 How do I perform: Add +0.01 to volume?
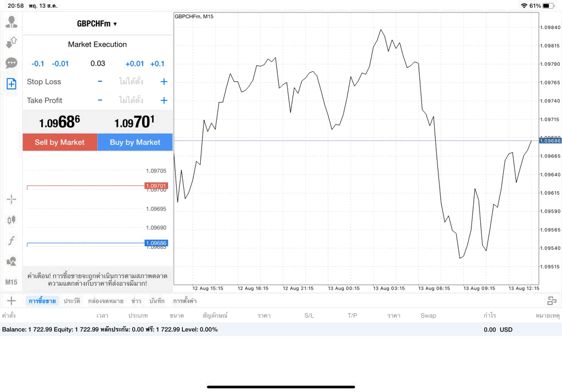(134, 64)
